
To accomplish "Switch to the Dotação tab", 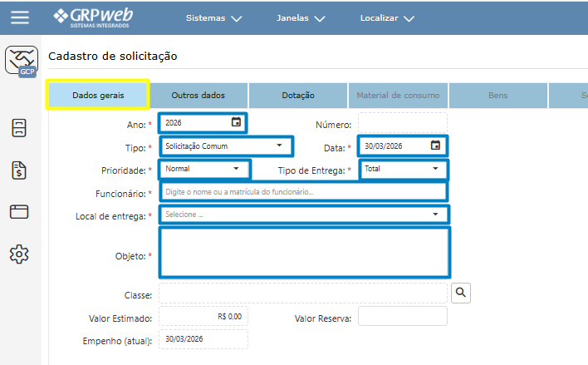I will pos(298,96).
